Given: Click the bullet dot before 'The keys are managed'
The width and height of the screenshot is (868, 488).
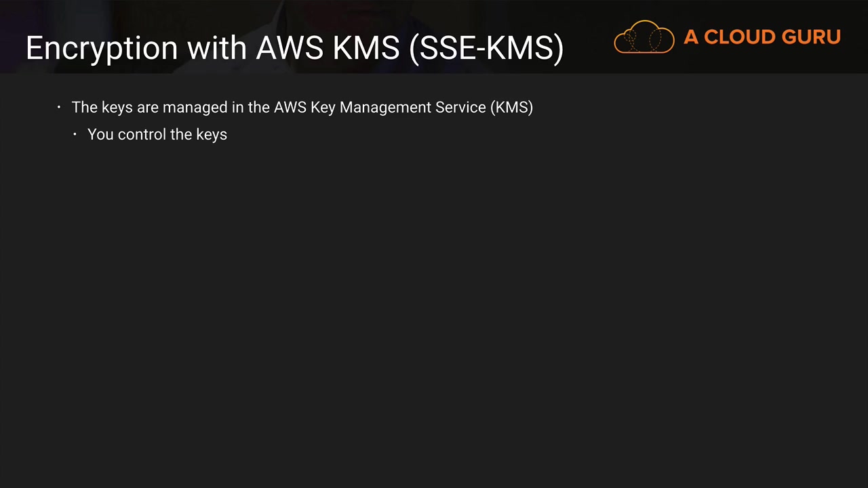Looking at the screenshot, I should [59, 108].
